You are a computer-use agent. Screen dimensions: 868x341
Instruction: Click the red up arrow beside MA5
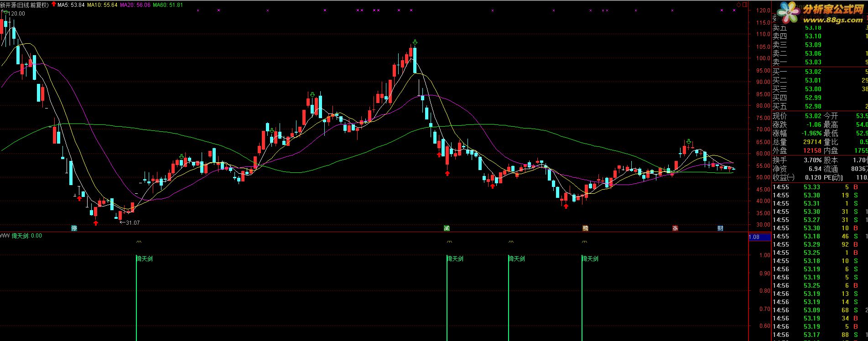click(54, 5)
